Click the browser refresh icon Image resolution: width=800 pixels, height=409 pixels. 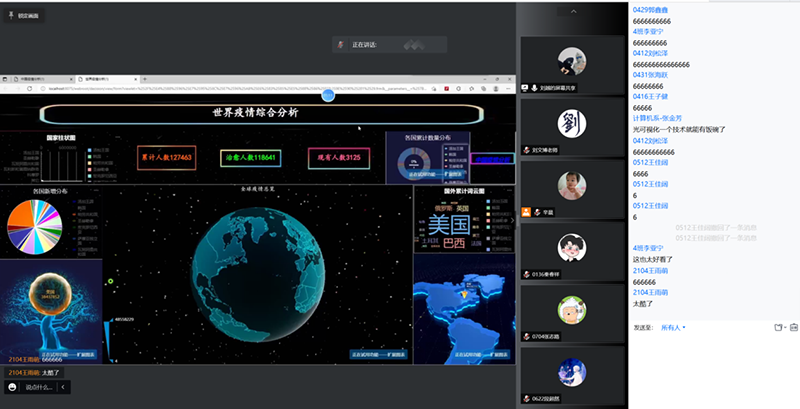tap(29, 88)
